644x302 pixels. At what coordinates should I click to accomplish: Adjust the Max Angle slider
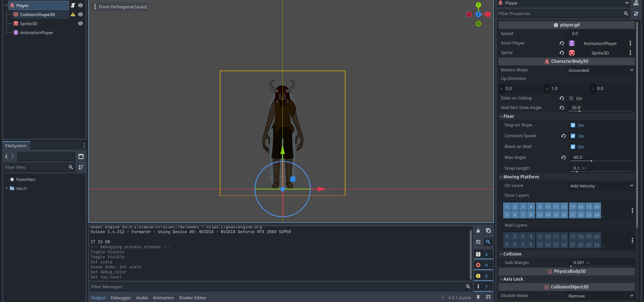click(x=591, y=161)
